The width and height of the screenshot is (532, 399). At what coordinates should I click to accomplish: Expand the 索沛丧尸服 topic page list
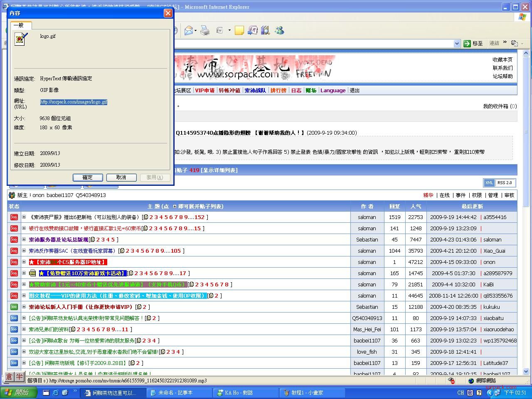pyautogui.click(x=24, y=217)
